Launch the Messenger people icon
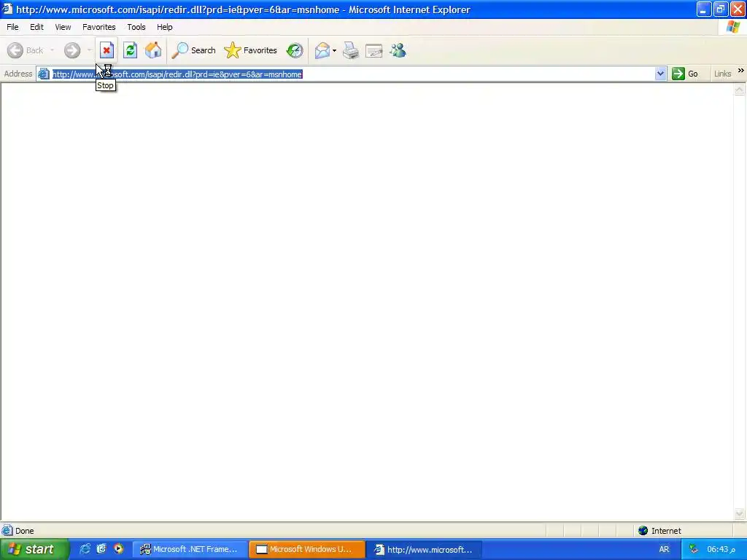 [x=398, y=50]
